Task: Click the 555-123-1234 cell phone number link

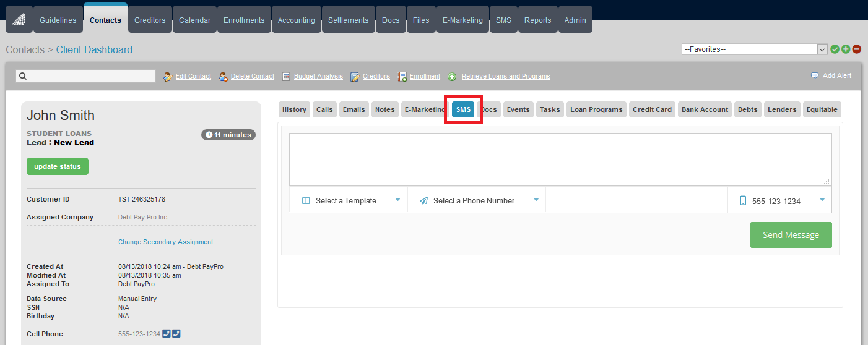Action: (139, 334)
